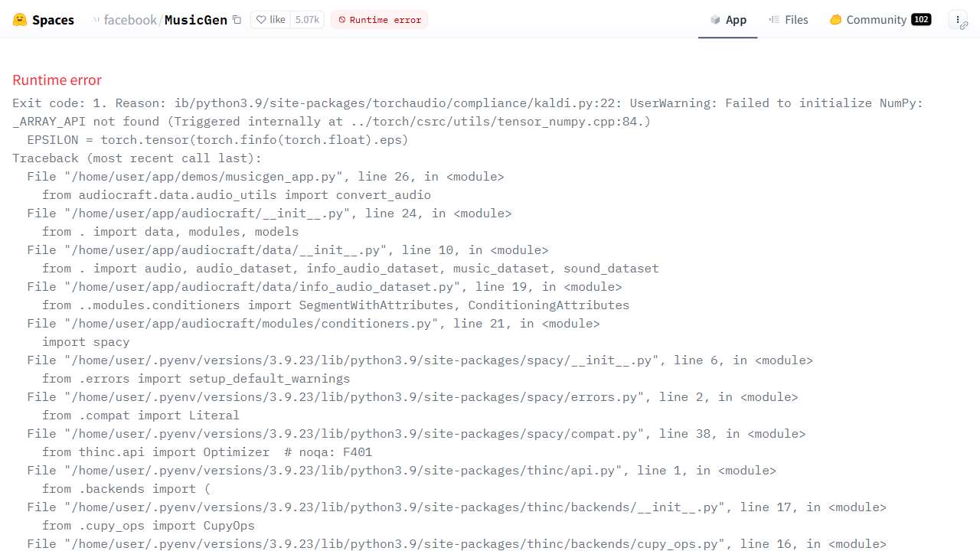The width and height of the screenshot is (980, 551).
Task: Like this space with heart button
Action: click(270, 20)
